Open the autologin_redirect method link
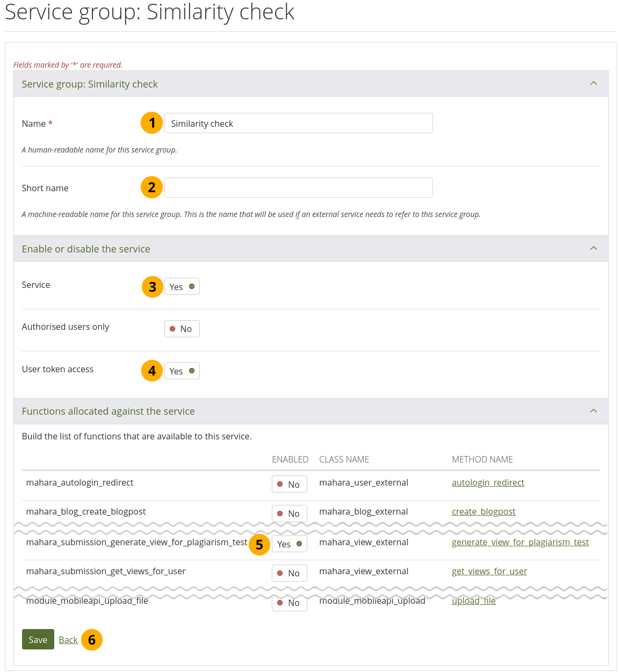 point(488,482)
